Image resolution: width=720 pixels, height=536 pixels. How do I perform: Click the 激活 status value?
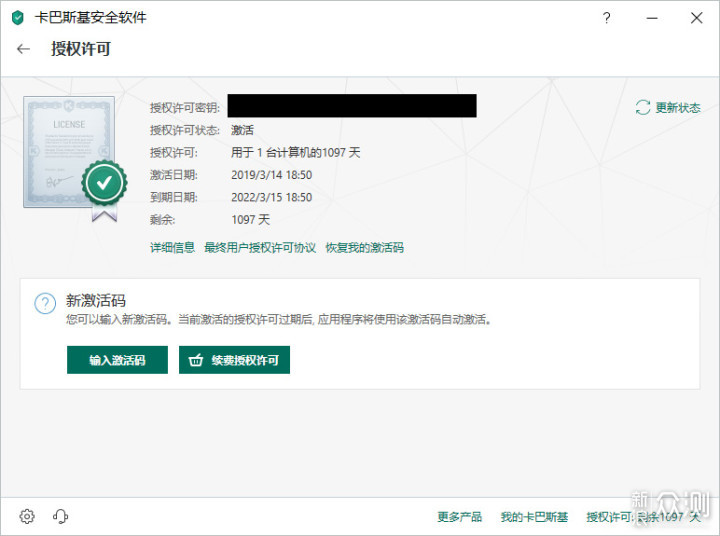click(242, 130)
